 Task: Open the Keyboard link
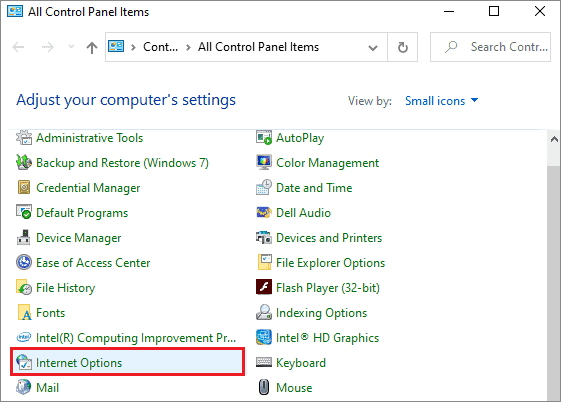[301, 363]
